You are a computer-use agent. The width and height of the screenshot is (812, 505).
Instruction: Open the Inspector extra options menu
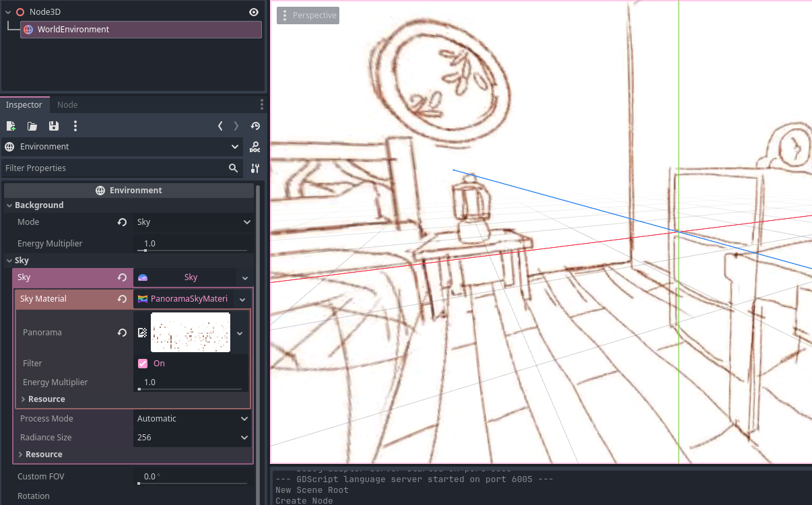tap(75, 126)
